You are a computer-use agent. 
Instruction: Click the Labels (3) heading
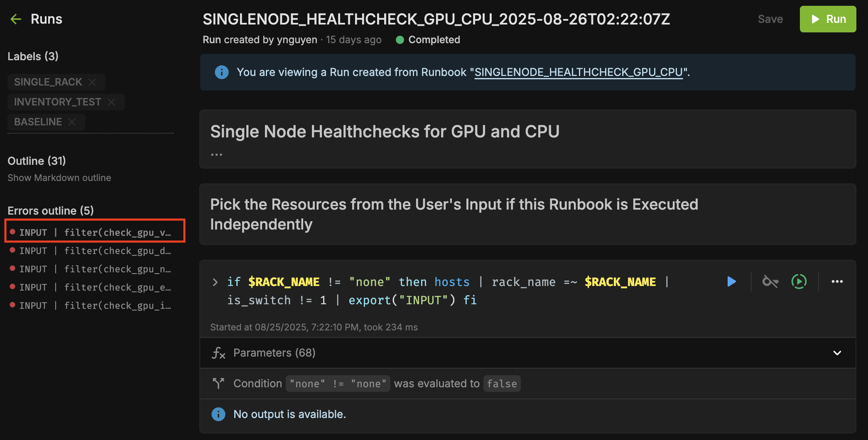coord(33,56)
